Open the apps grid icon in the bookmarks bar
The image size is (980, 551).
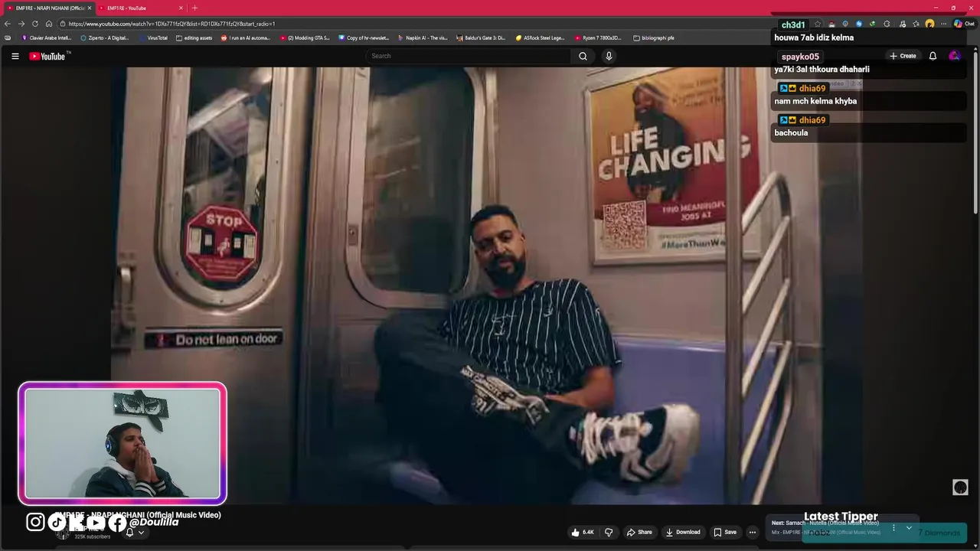point(8,37)
